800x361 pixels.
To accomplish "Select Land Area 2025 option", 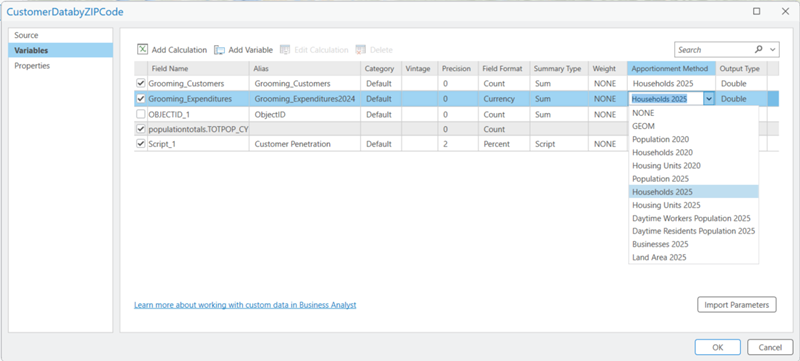I will pos(693,257).
